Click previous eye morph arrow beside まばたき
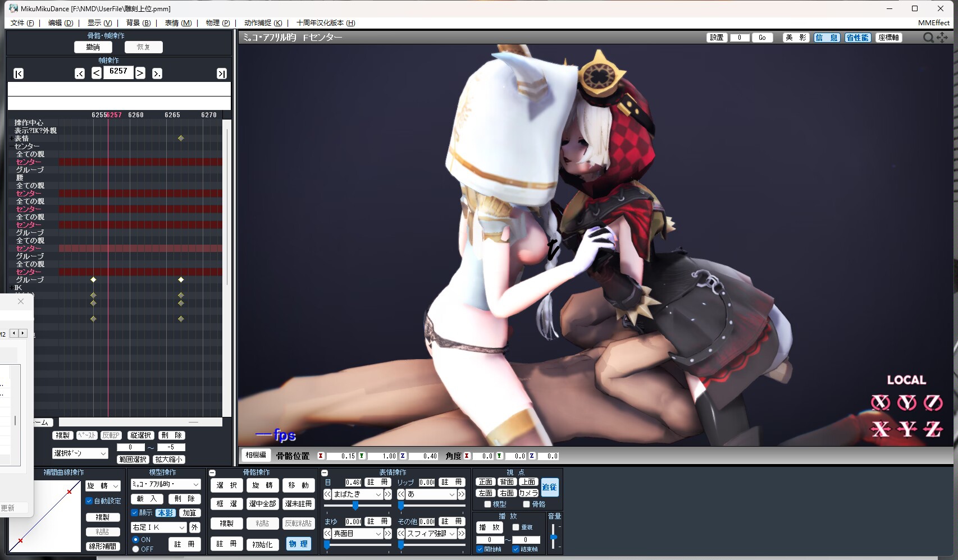Viewport: 958px width, 560px height. (x=327, y=494)
